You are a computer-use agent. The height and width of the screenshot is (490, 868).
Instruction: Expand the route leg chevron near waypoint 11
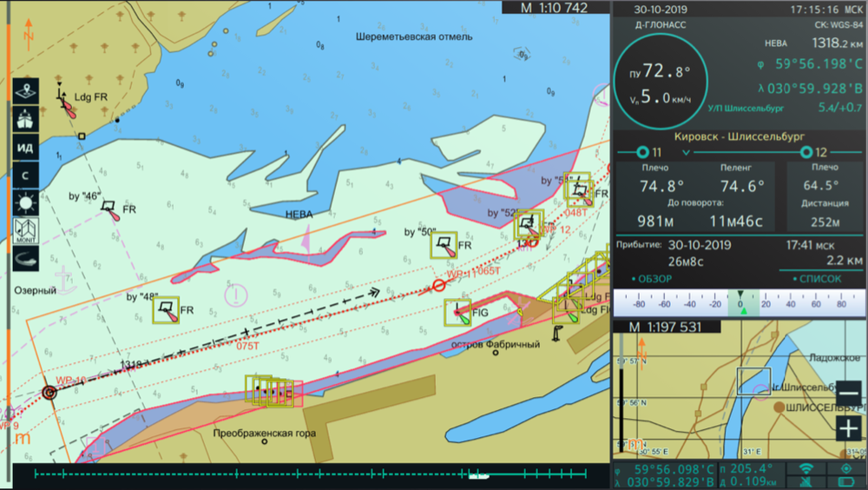[687, 153]
